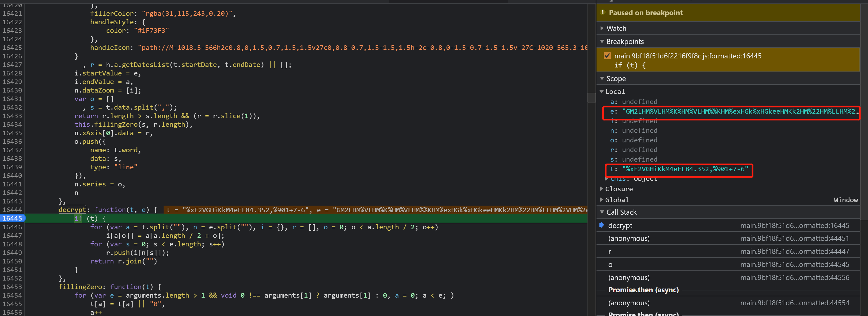Collapse the Call Stack section
The image size is (868, 316).
[602, 212]
